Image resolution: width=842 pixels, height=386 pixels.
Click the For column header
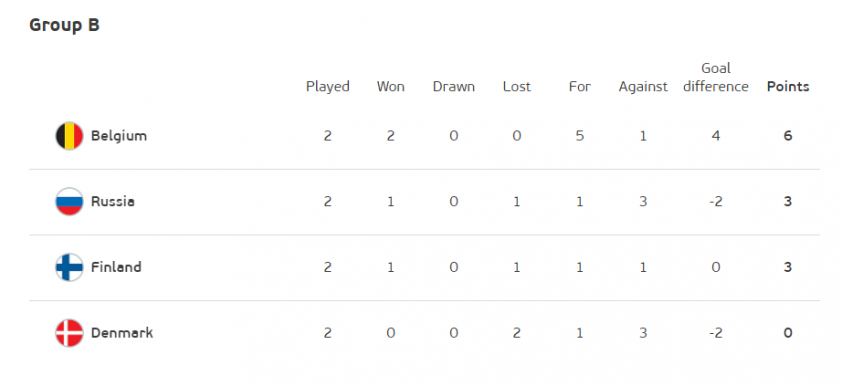(x=580, y=86)
